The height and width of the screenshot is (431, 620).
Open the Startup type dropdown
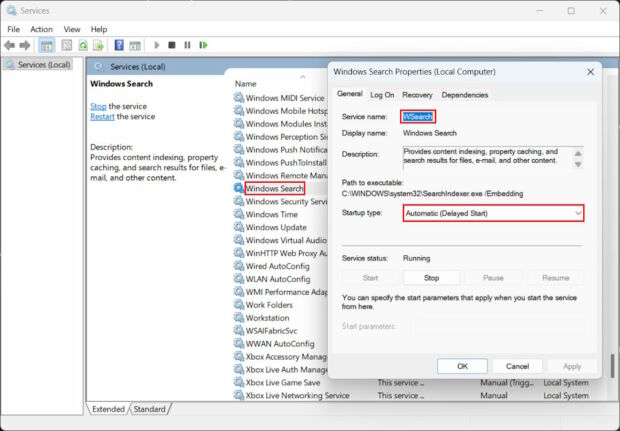[x=493, y=213]
